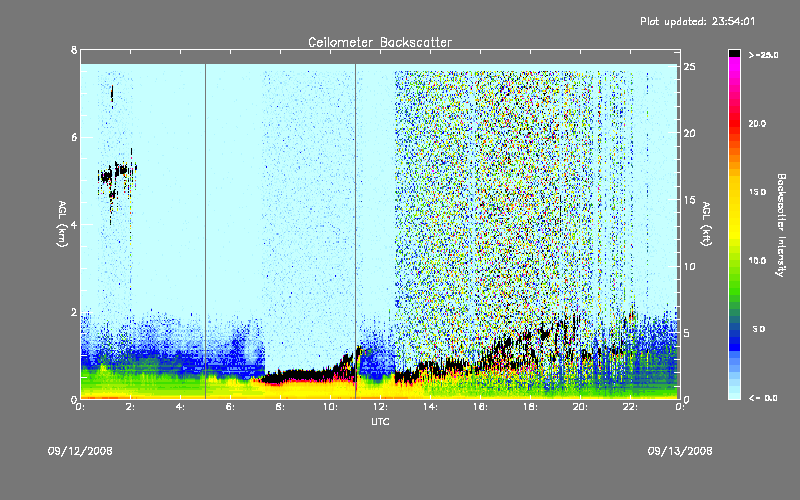Click the 20.0 colorbar tick label
800x500 pixels.
click(x=757, y=123)
